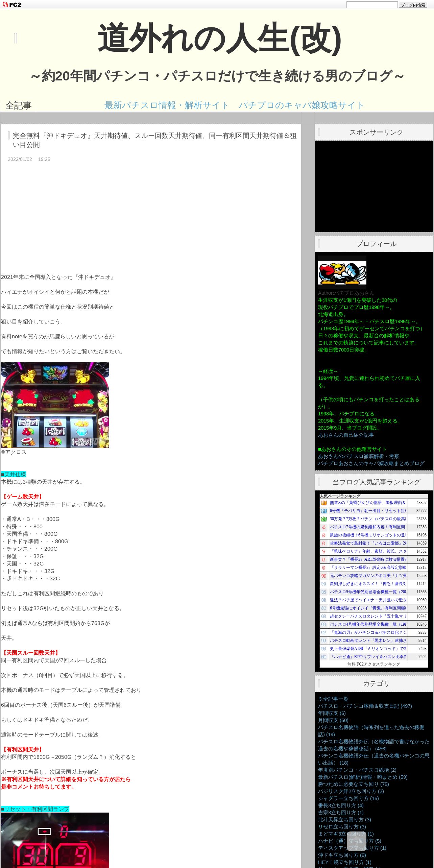The width and height of the screenshot is (434, 868).
Task: Open 最新パチスロ情報・解析サイト link
Action: point(167,105)
